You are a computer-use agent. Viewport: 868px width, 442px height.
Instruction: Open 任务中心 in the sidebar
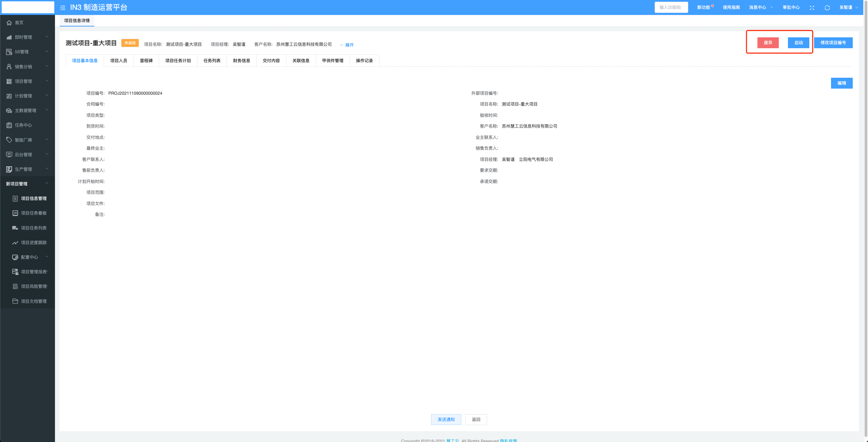click(23, 125)
